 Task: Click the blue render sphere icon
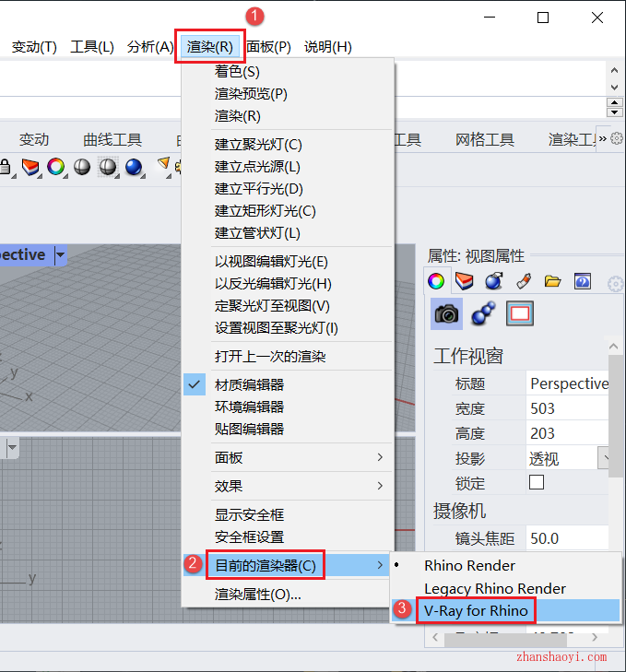coord(134,167)
